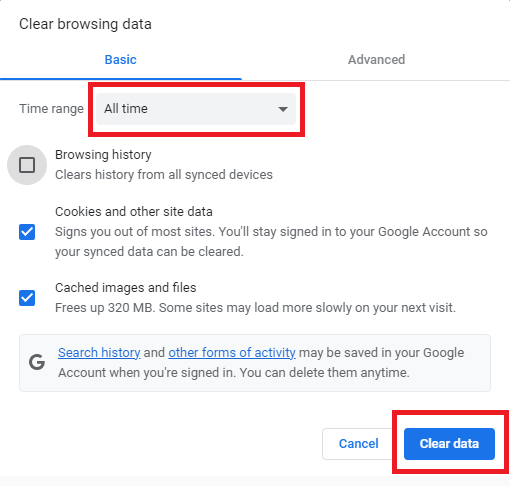This screenshot has height=486, width=510.
Task: Click the Time range dropdown arrow
Action: point(283,109)
